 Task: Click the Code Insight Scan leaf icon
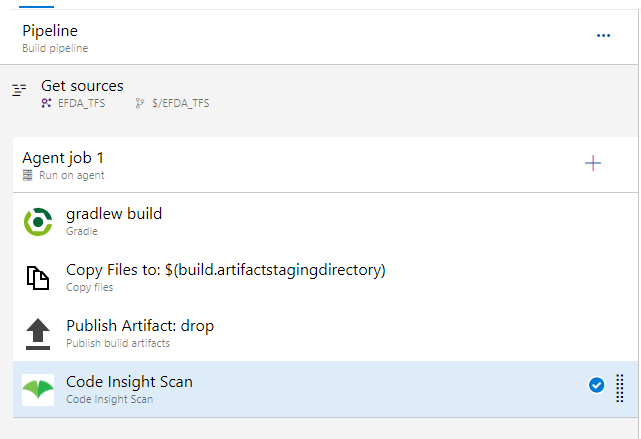(x=38, y=389)
